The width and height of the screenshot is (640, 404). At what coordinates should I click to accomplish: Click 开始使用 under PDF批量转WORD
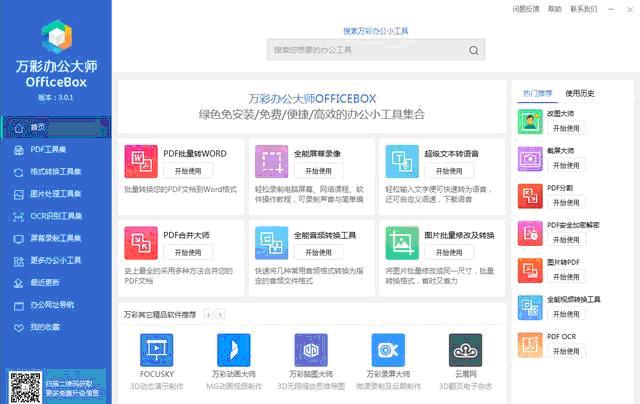point(188,171)
